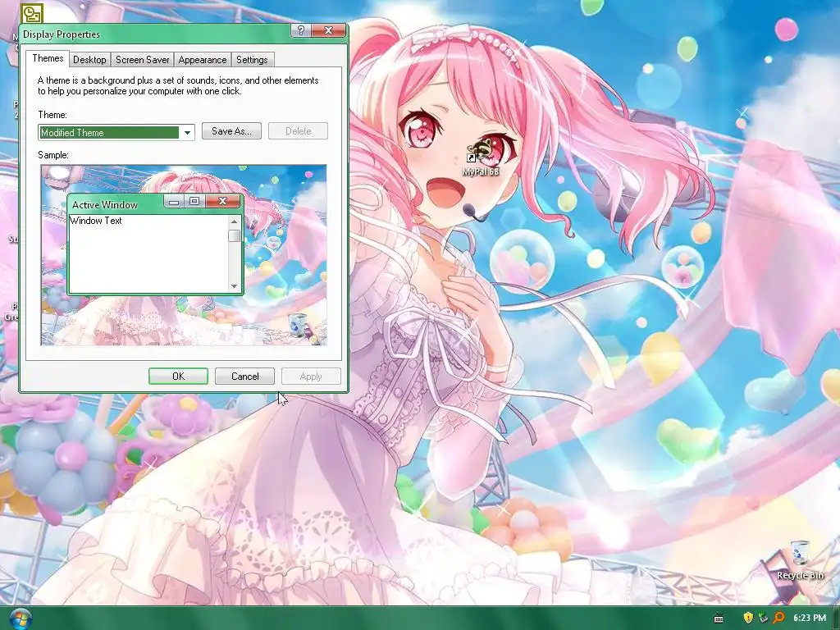Open the Windows Start orb

(20, 619)
